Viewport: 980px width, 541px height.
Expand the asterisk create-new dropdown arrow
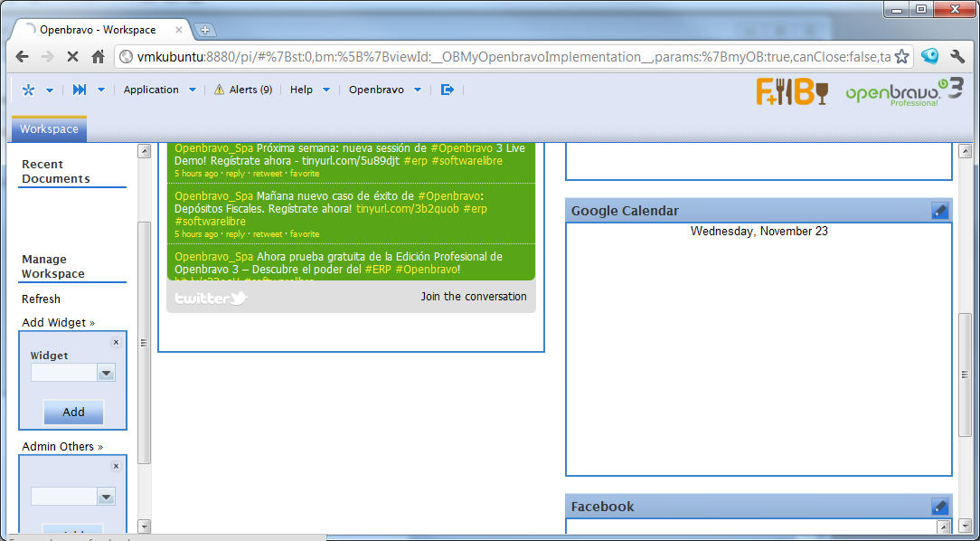50,90
